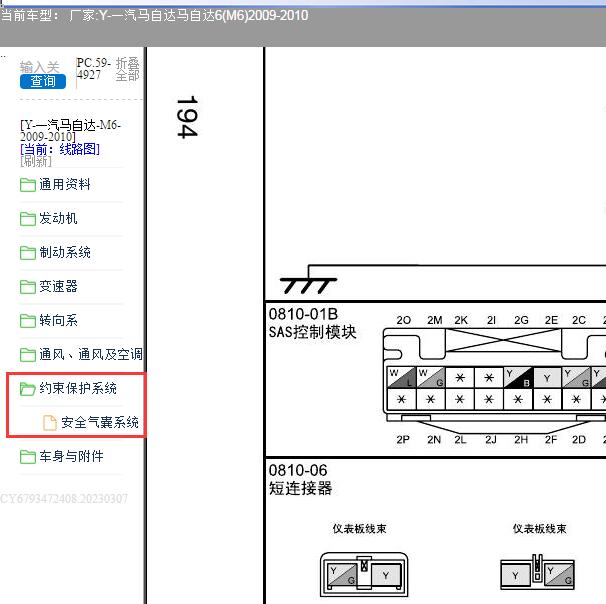
Task: Click the right short connector drawing
Action: pyautogui.click(x=537, y=573)
